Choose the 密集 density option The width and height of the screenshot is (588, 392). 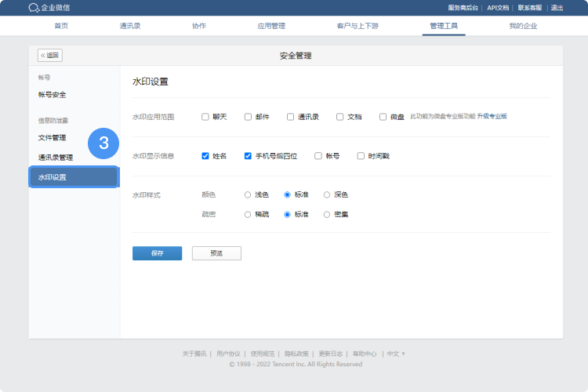(x=327, y=214)
